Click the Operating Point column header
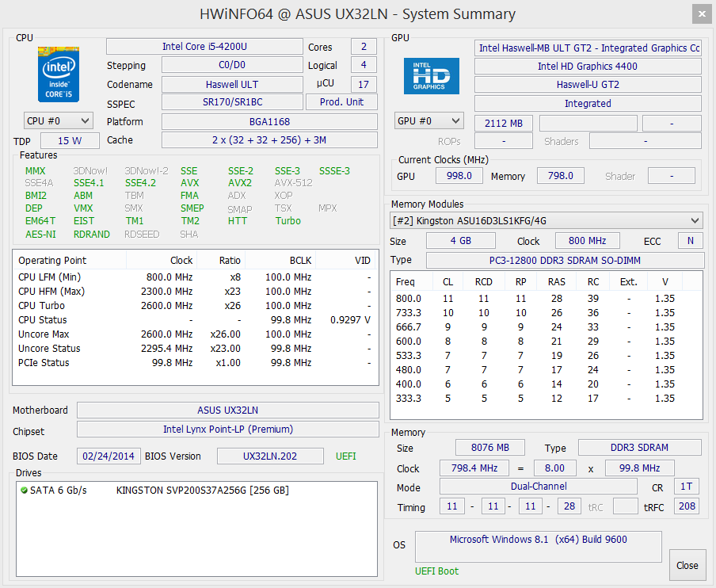The image size is (716, 588). pyautogui.click(x=70, y=261)
